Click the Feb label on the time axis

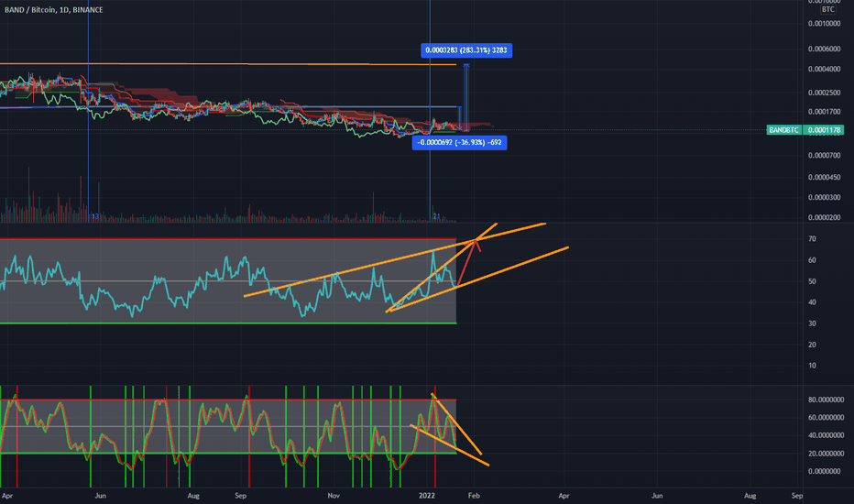pos(474,496)
